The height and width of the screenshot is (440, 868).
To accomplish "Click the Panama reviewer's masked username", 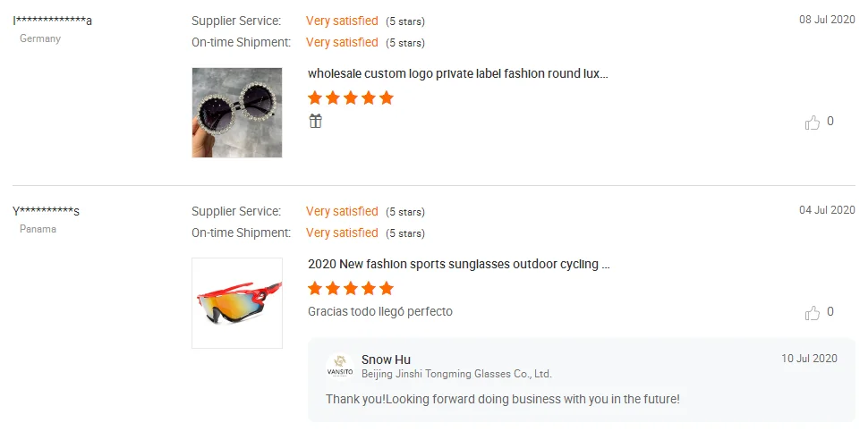I will point(47,212).
